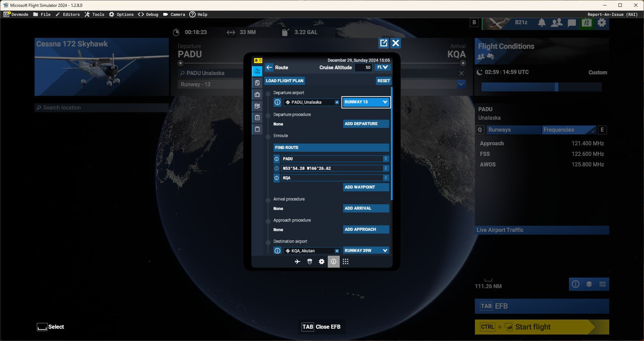The image size is (644, 341).
Task: Show info for departure airport PADU, Unalaska
Action: [278, 102]
